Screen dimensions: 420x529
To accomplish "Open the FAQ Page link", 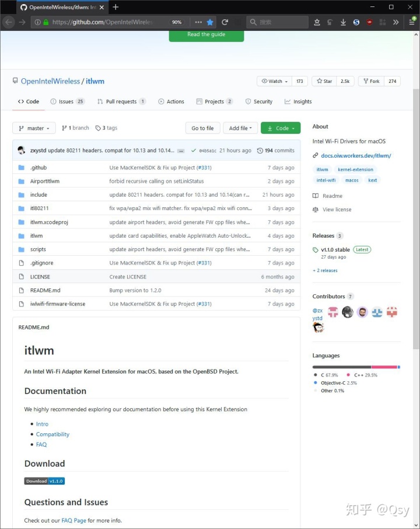I will [x=74, y=521].
